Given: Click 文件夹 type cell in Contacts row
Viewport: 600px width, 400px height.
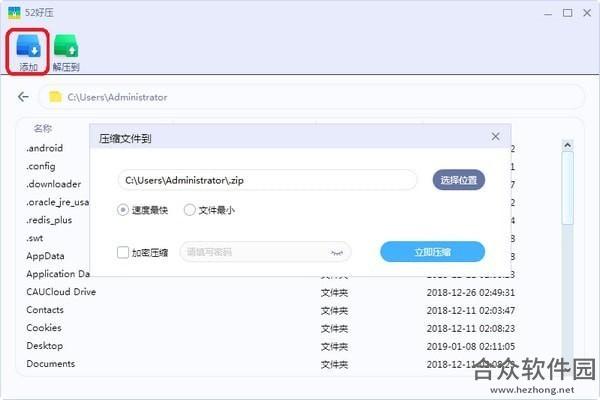Looking at the screenshot, I should [x=334, y=311].
